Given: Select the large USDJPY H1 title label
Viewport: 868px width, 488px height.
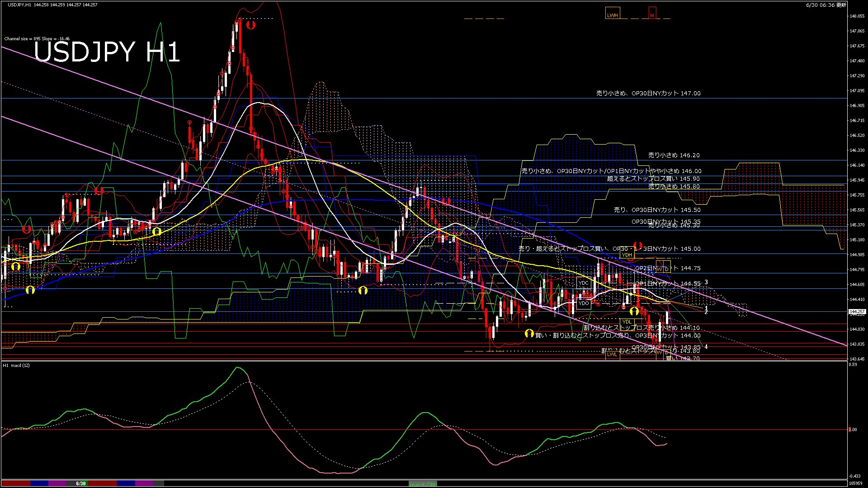Looking at the screenshot, I should 107,52.
